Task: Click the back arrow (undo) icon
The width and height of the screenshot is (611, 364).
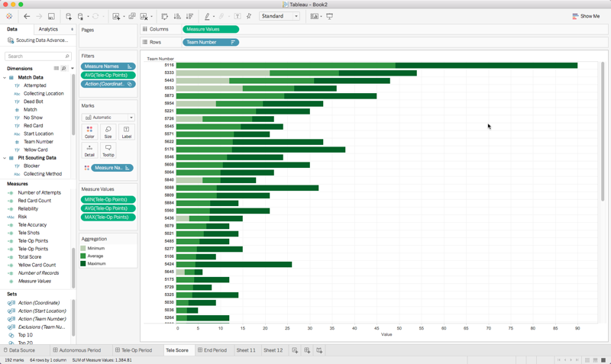Action: (x=27, y=16)
